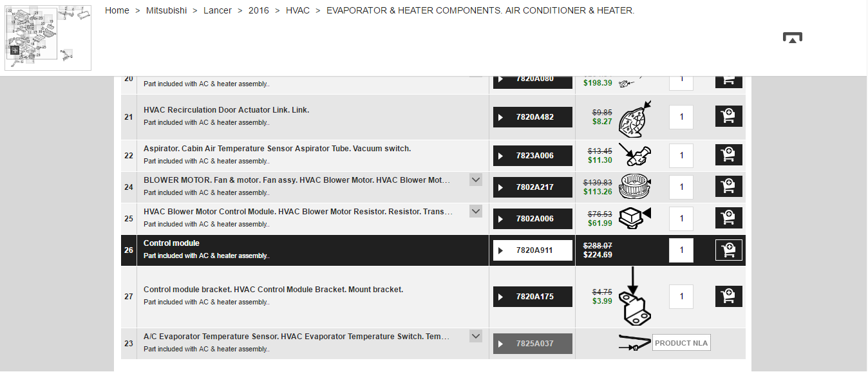Open the parts diagram thumbnail

point(48,37)
